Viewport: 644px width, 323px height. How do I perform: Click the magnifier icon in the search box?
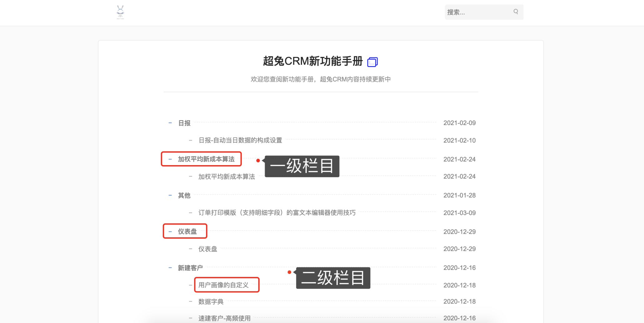[516, 12]
